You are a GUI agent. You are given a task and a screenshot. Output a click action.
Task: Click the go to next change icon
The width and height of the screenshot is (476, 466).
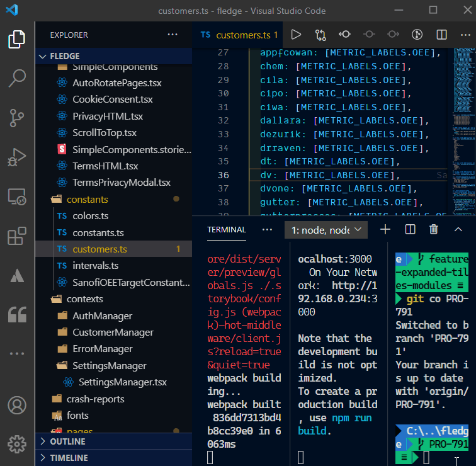[x=393, y=34]
